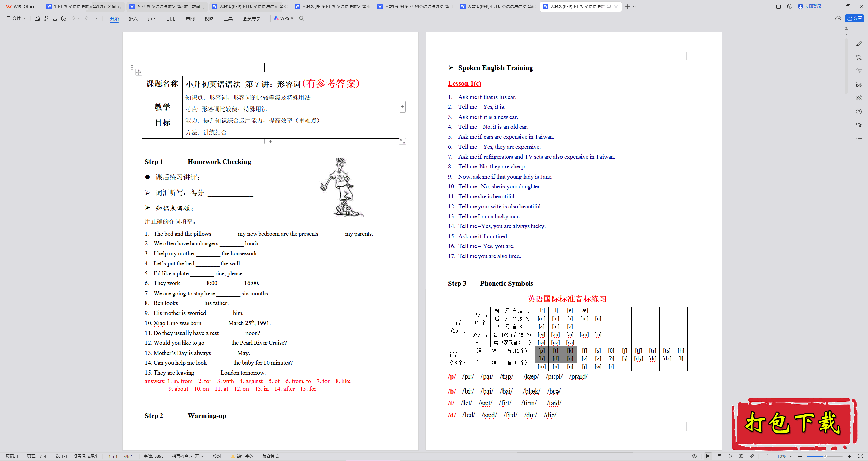
Task: Open the new tab dropdown arrow
Action: point(634,7)
